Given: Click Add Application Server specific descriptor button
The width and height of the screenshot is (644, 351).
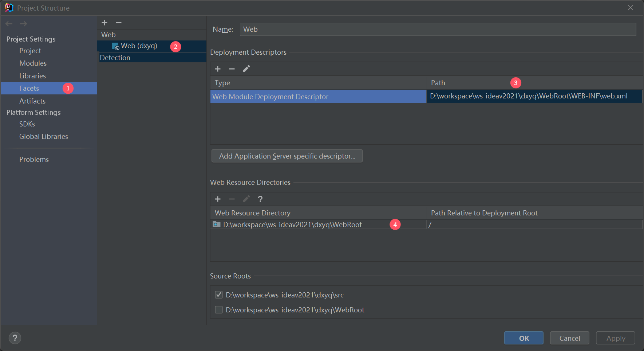Looking at the screenshot, I should click(287, 156).
